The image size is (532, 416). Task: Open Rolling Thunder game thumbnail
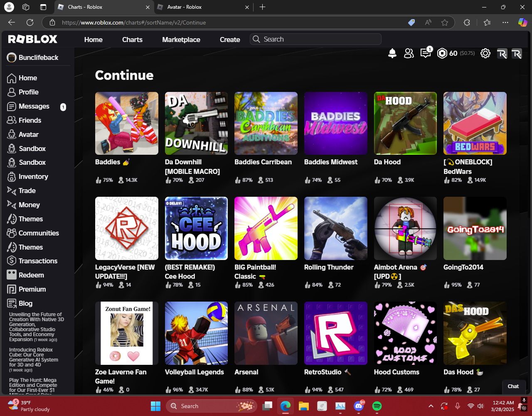click(336, 228)
